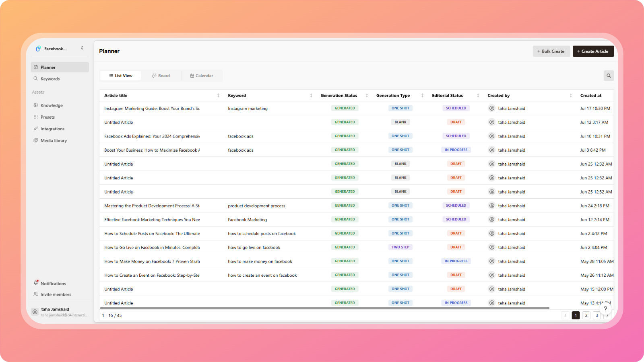Screen dimensions: 644x362
Task: Click the horizontal table scrollbar
Action: click(324, 308)
